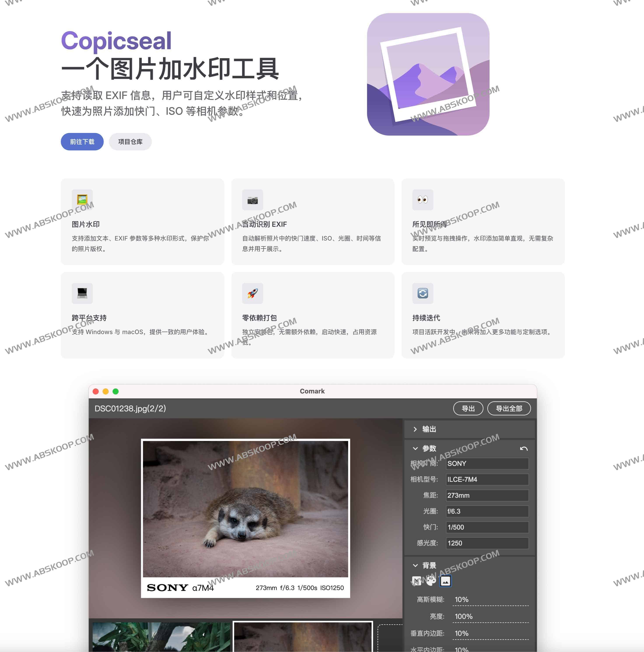
Task: Click the eyes icon on 所见即所得 card
Action: point(423,200)
